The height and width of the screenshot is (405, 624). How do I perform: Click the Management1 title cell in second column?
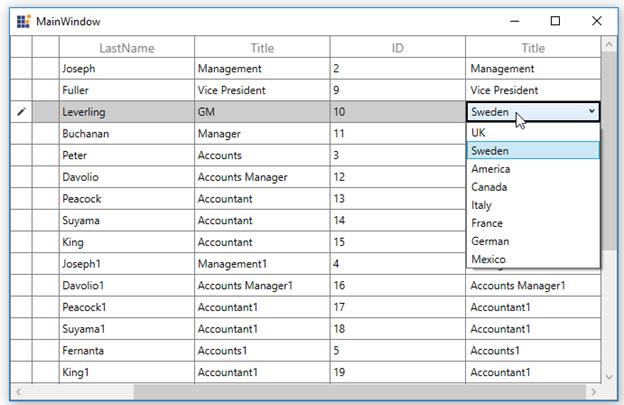(262, 264)
